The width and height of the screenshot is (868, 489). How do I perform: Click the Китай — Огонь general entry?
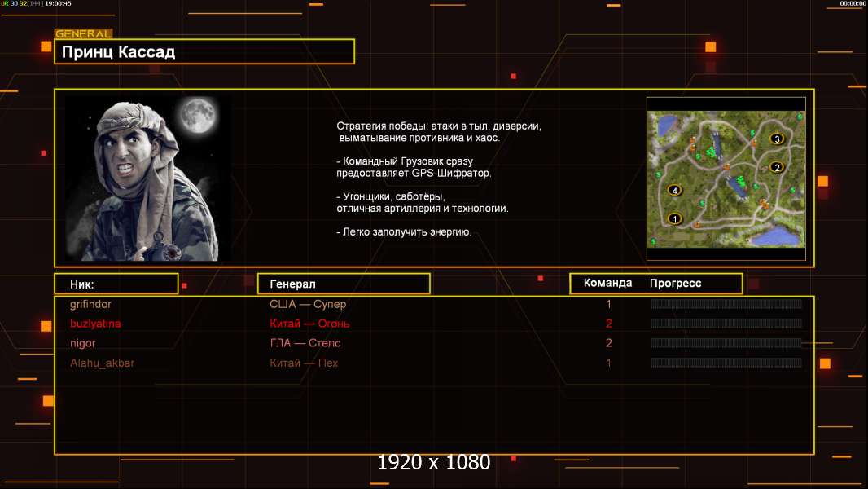[x=309, y=324]
